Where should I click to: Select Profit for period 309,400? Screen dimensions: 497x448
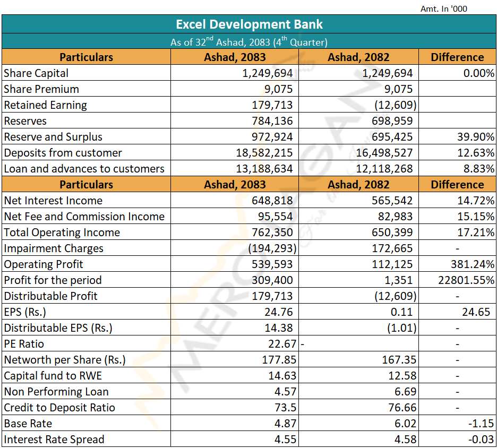click(x=272, y=280)
